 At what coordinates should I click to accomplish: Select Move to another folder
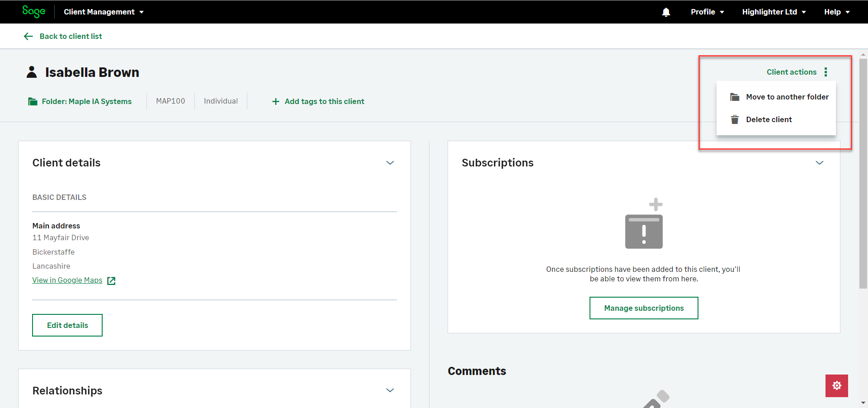787,97
